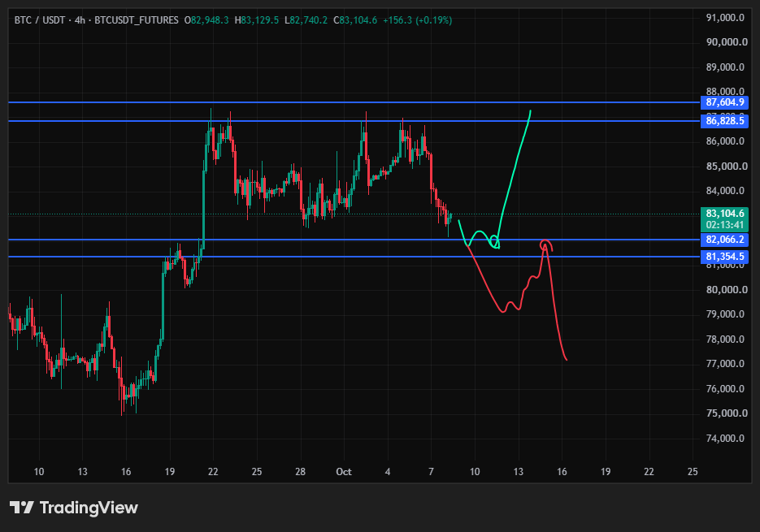Click the BTC / USDT symbol label
Screen dimensions: 760x532
click(40, 20)
